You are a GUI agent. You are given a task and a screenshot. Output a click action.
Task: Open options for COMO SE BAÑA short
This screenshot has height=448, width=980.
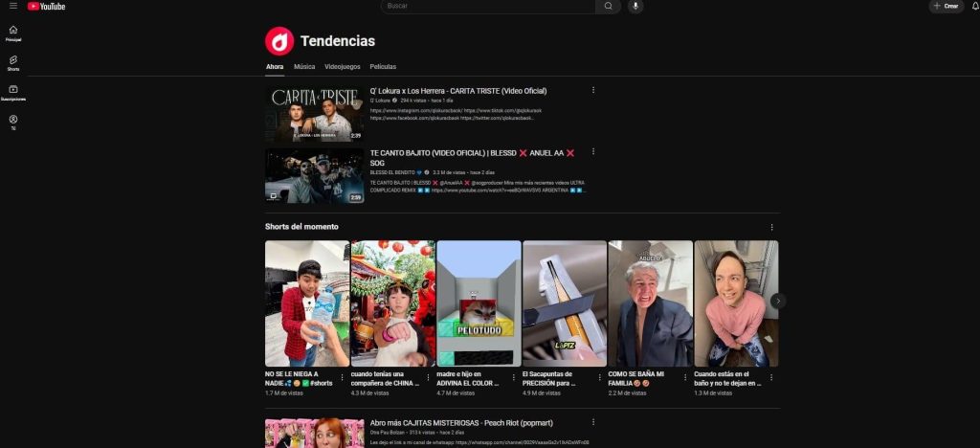coord(685,377)
